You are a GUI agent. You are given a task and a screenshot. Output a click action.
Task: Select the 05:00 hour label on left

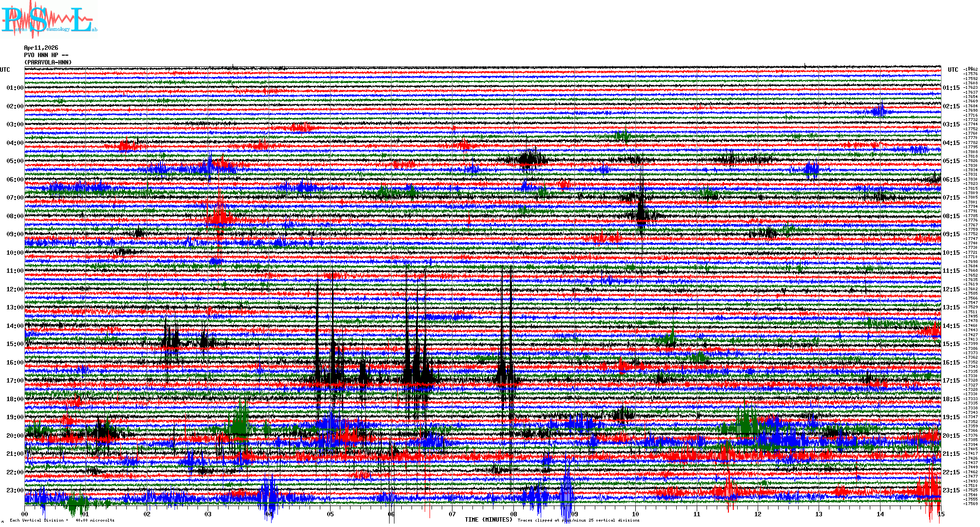coord(15,161)
